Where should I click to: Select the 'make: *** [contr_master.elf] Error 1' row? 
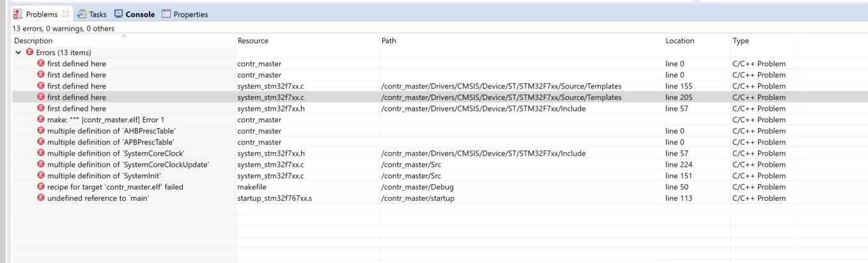coord(440,120)
